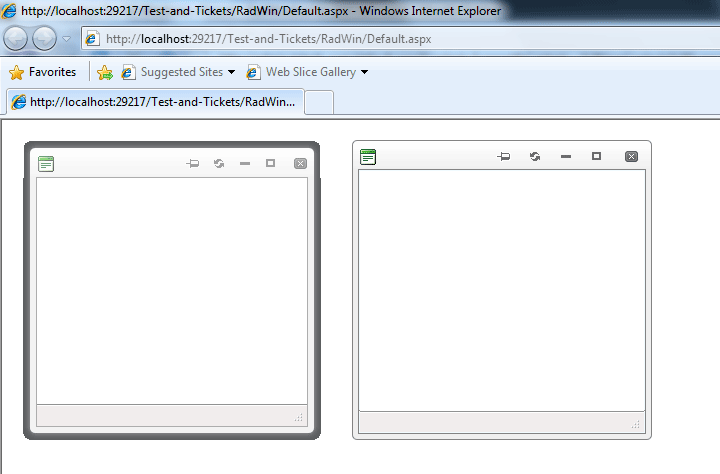Pin the right RadWindow
The width and height of the screenshot is (720, 474).
(x=504, y=157)
